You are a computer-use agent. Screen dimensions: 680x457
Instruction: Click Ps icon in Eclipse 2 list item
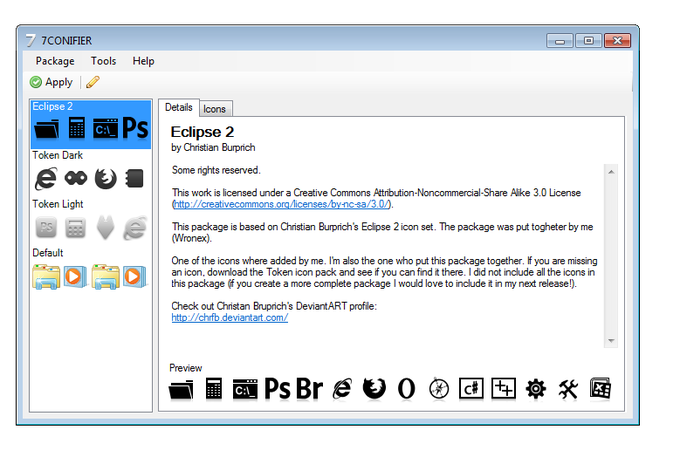(135, 128)
